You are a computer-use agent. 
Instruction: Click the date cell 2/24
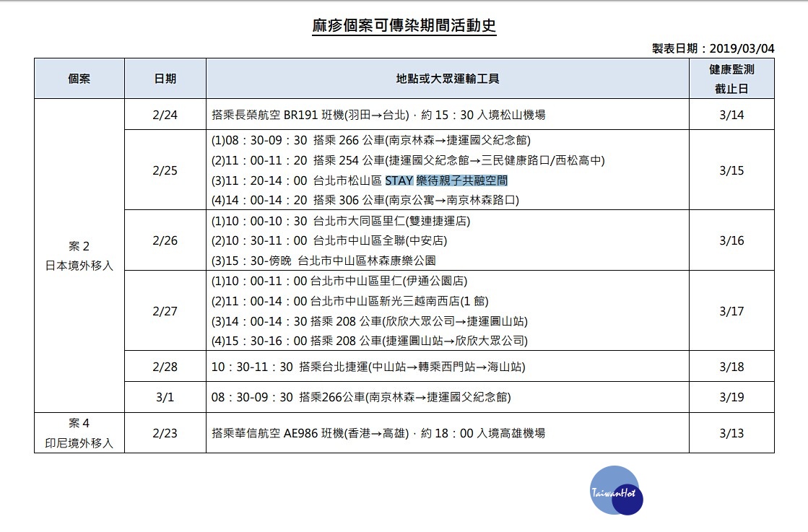(165, 114)
